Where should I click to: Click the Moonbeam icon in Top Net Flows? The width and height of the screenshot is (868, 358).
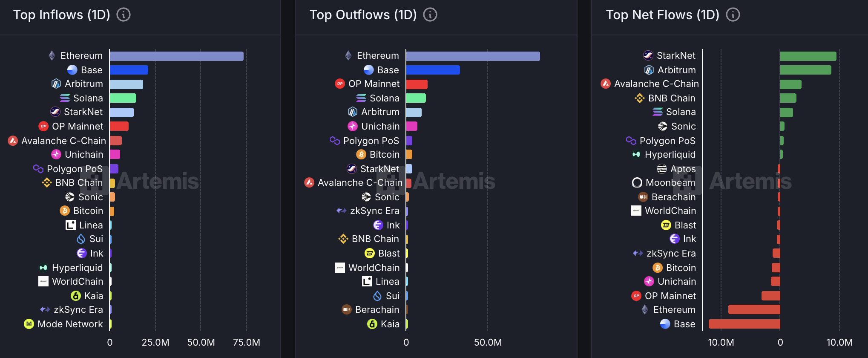coord(637,182)
